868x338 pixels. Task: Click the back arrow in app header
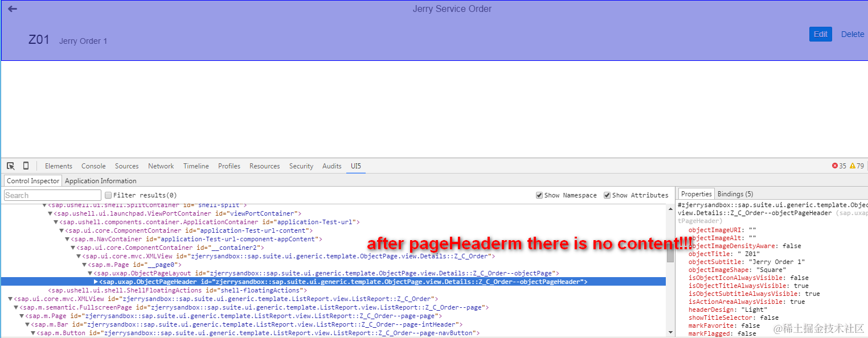tap(13, 9)
